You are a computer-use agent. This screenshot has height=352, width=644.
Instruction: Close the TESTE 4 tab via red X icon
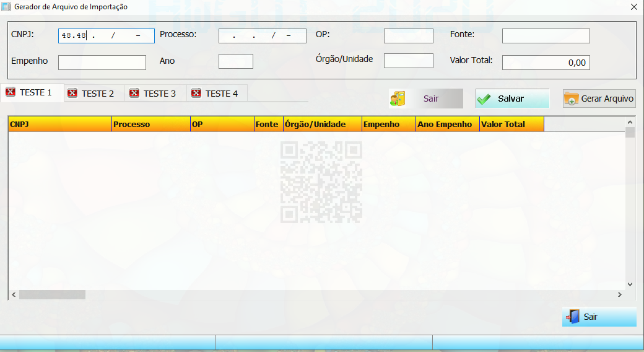coord(196,94)
